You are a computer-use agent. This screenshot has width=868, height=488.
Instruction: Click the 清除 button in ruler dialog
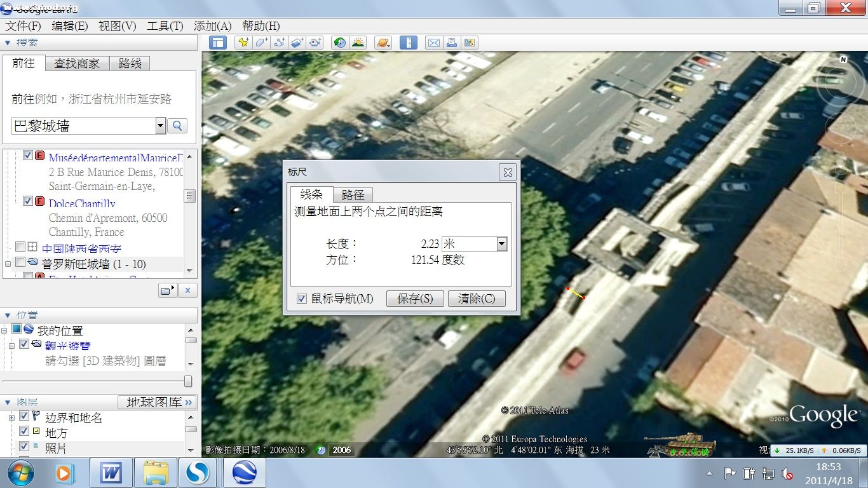tap(477, 299)
